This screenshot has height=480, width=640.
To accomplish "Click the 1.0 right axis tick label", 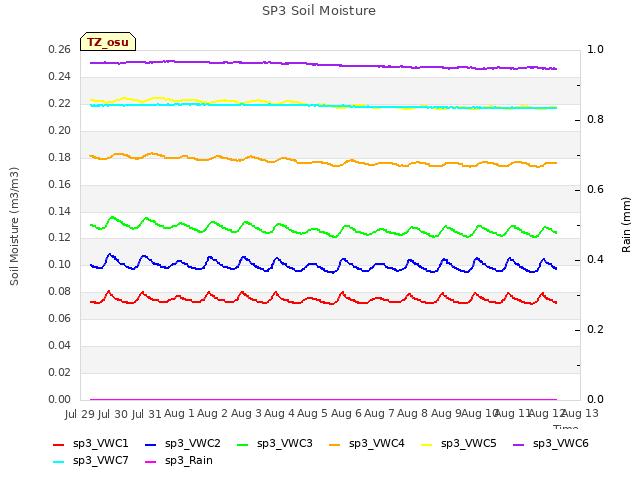I will 595,49.
